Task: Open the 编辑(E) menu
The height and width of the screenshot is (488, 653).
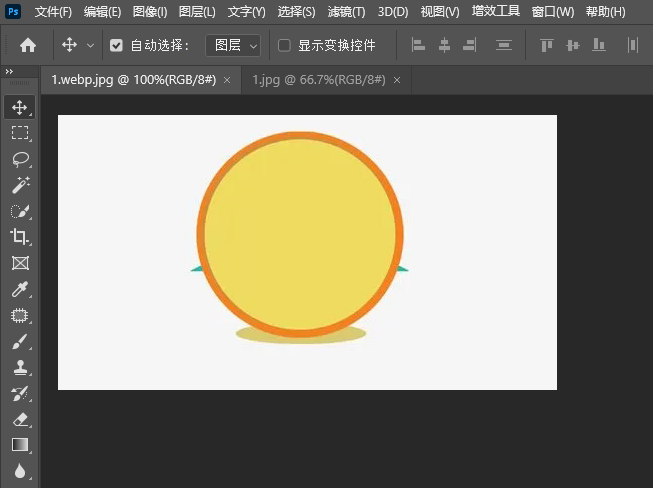Action: [x=102, y=12]
